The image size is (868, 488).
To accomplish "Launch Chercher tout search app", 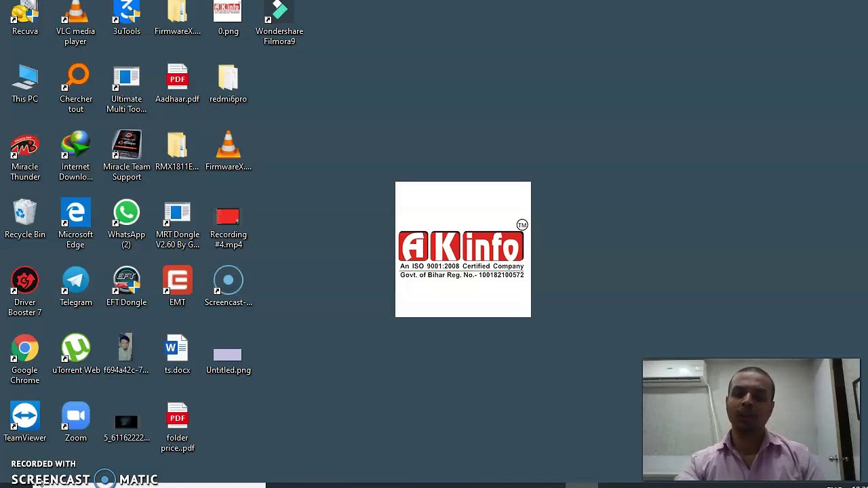I will tap(76, 89).
